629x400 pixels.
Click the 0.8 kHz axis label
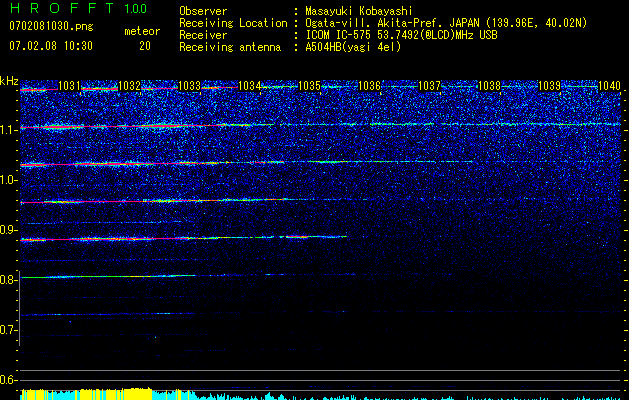point(8,280)
